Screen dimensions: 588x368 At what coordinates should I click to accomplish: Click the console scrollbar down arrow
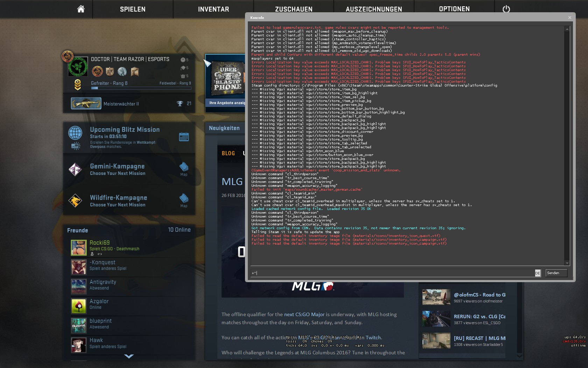(x=567, y=263)
